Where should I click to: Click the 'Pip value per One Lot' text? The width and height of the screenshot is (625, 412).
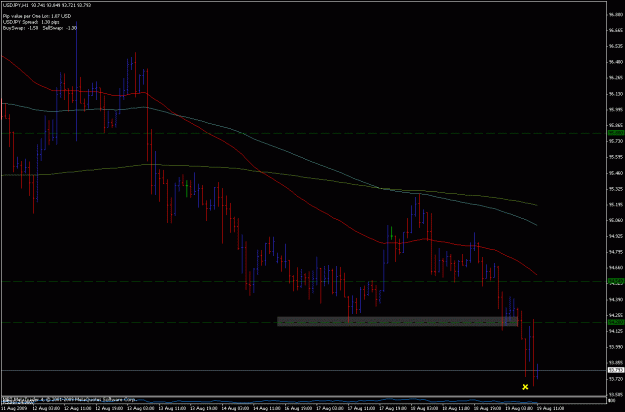point(37,16)
